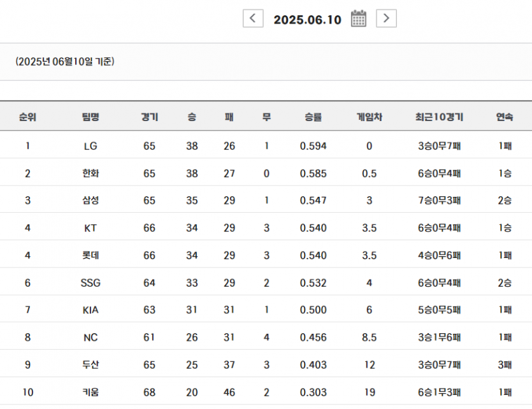This screenshot has width=532, height=409.
Task: Click 삼성's wins value 35
Action: [x=192, y=201]
